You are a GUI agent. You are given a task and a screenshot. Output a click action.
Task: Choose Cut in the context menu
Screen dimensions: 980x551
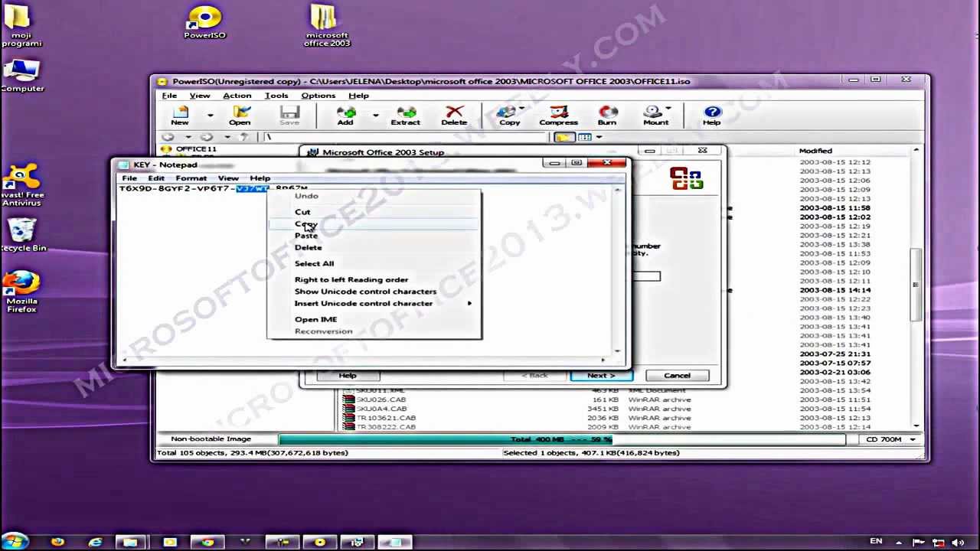tap(374, 212)
